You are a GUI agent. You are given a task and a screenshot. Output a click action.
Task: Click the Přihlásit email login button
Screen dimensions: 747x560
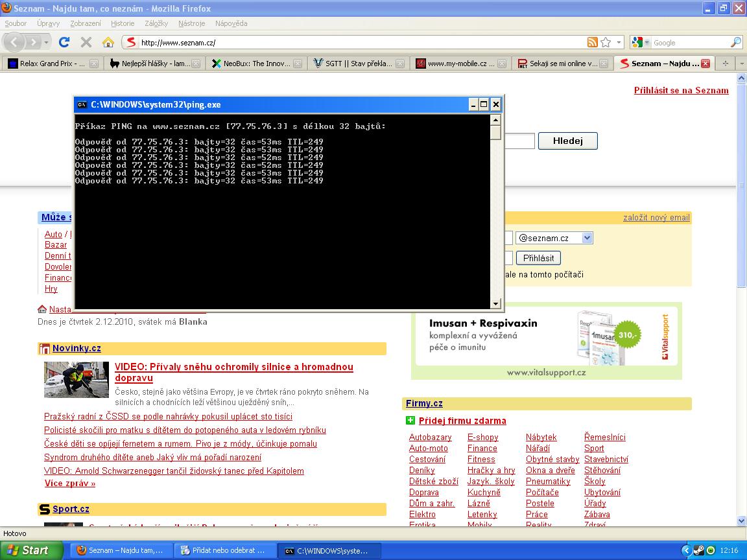click(x=538, y=258)
